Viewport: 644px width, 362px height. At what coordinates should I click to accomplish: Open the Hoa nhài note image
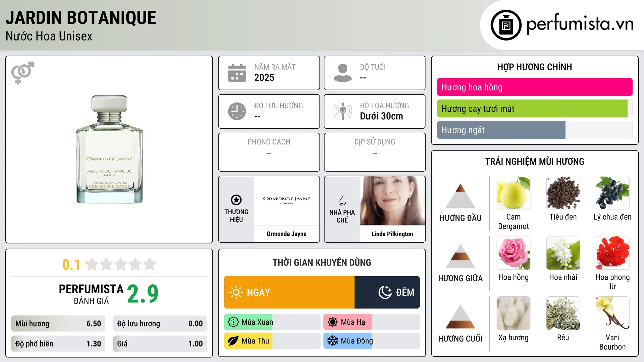563,253
